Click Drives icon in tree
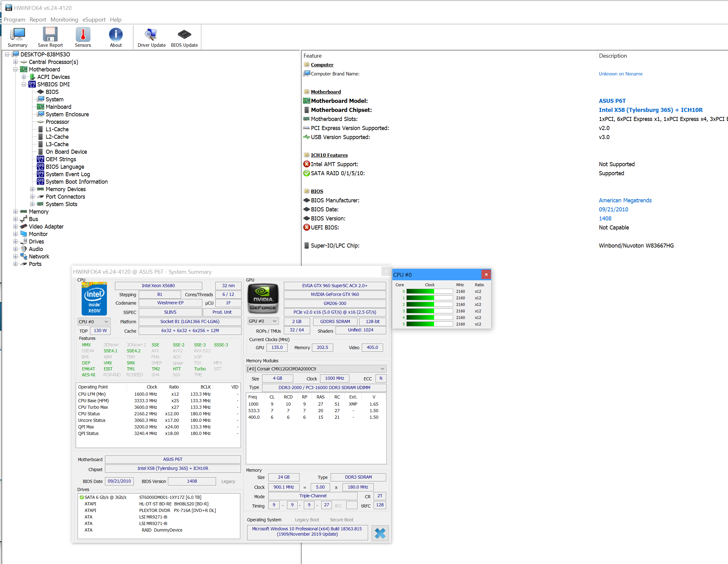 pyautogui.click(x=24, y=242)
